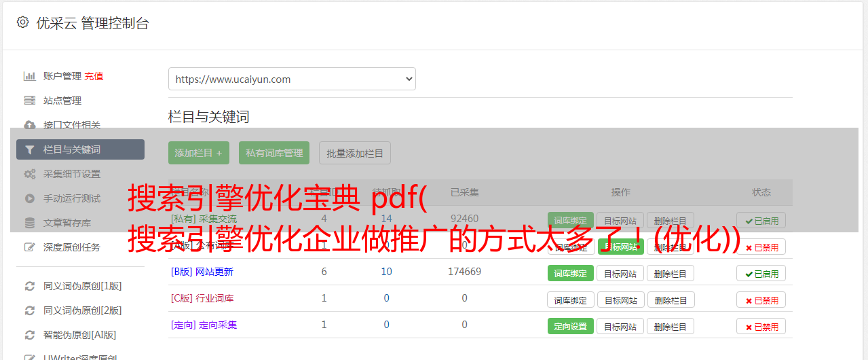868x360 pixels.
Task: Click 目标网站 in the 行业词库 row
Action: coord(620,300)
